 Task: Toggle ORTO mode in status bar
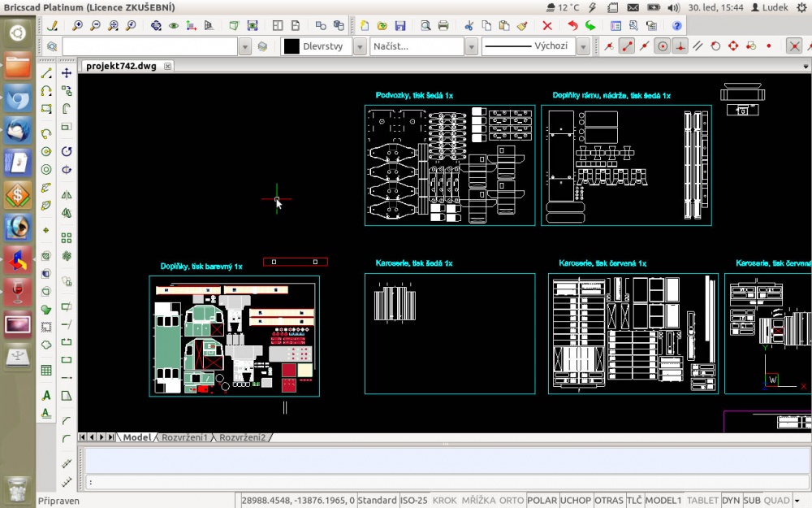click(511, 500)
